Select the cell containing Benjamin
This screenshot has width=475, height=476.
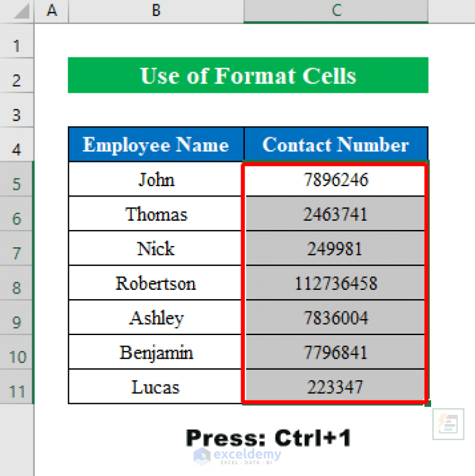156,352
